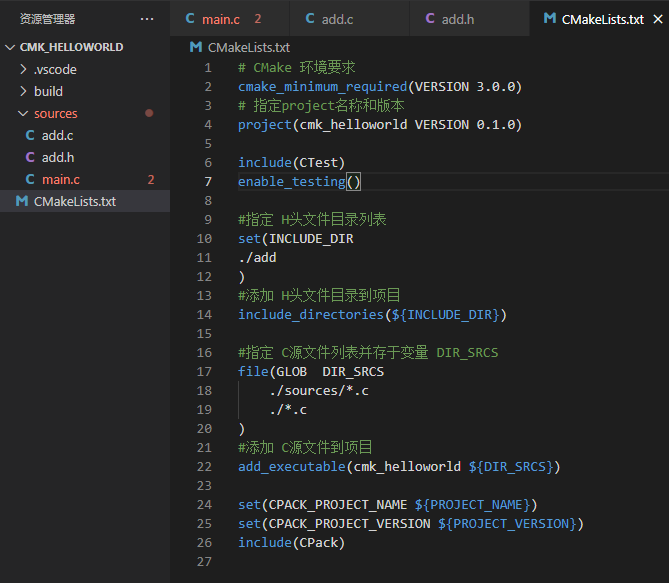Click the breadcrumb CMakeLists.txt file icon

click(x=195, y=48)
